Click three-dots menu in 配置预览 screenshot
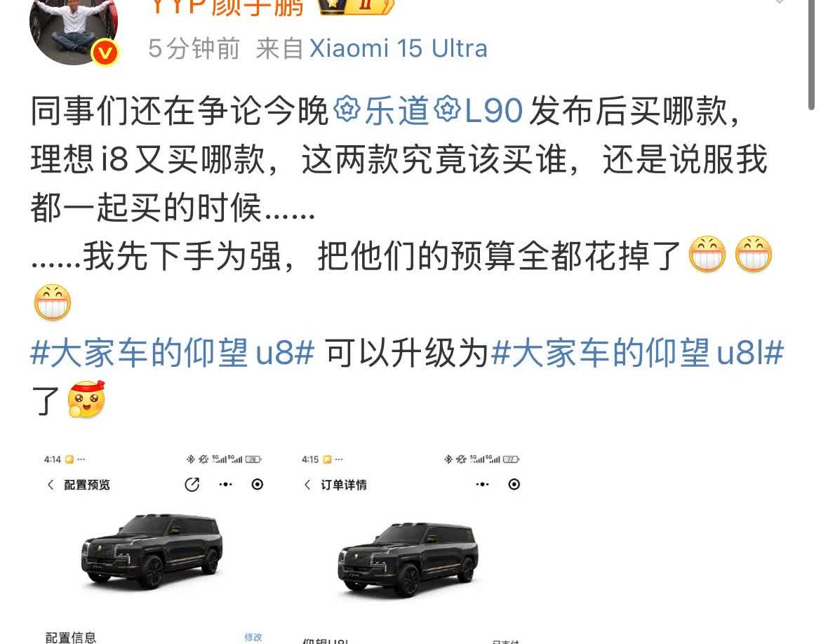 pos(225,485)
